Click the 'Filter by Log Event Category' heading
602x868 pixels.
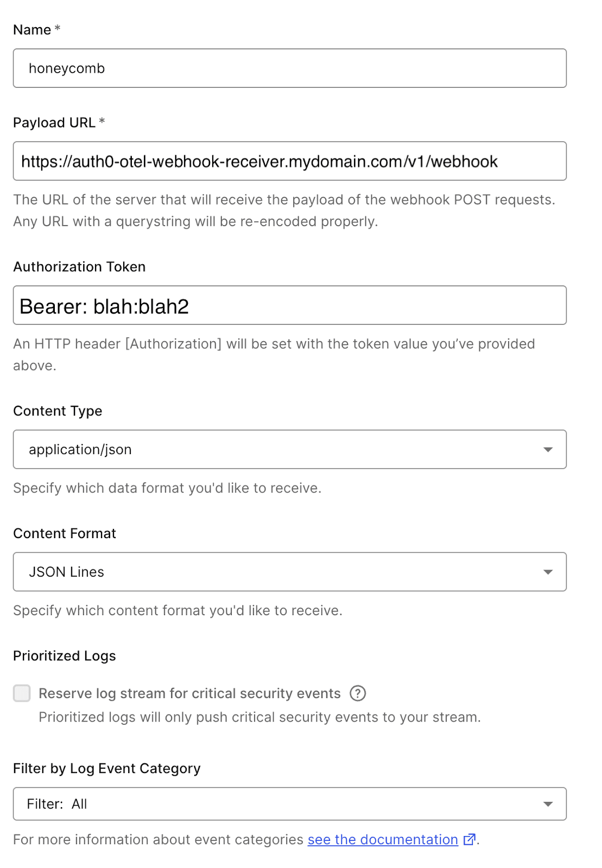coord(107,769)
